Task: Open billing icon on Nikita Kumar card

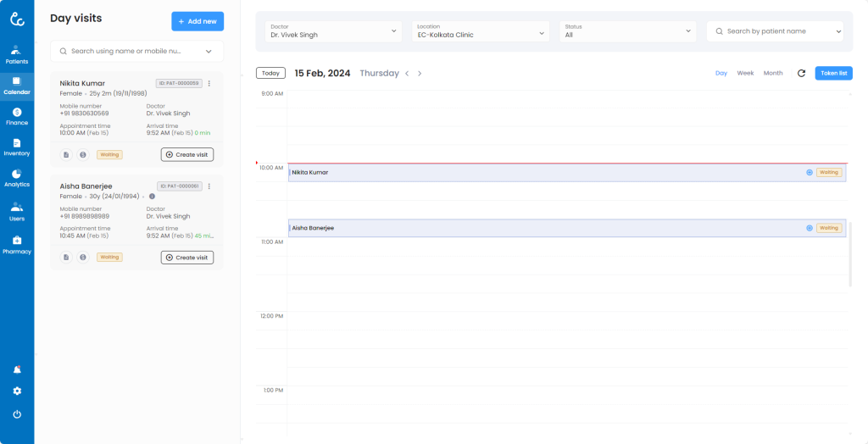Action: pyautogui.click(x=83, y=154)
